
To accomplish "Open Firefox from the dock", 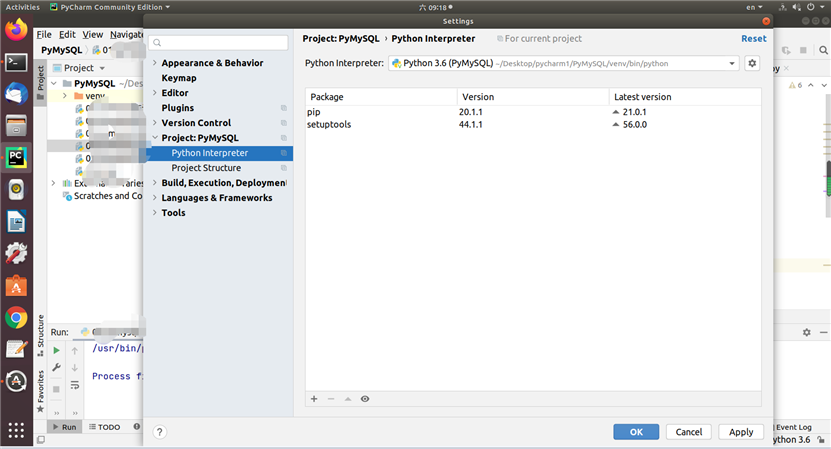I will [16, 30].
